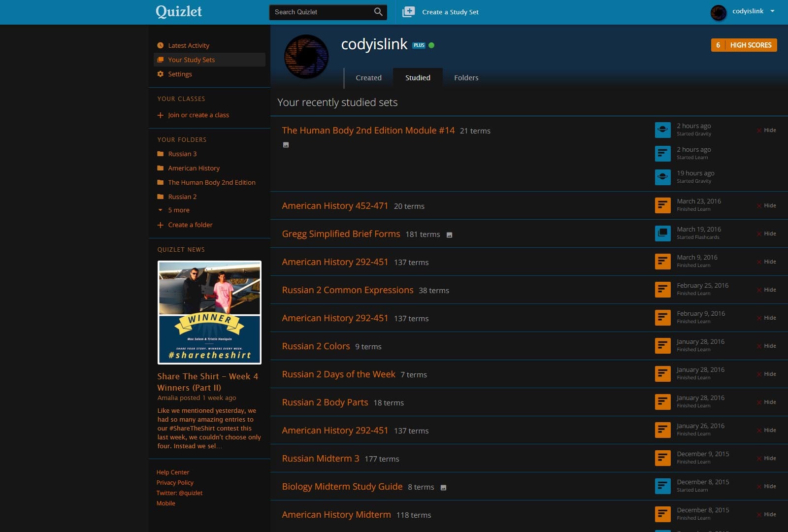This screenshot has width=788, height=532.
Task: Click the Latest Activity clock icon
Action: click(x=161, y=45)
